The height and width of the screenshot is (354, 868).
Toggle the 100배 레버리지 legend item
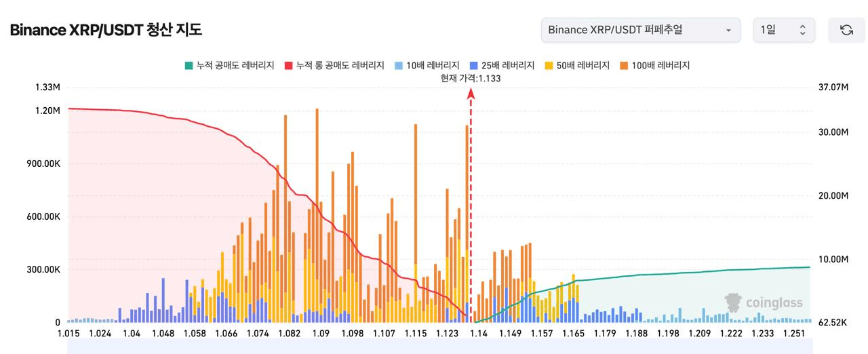point(654,66)
